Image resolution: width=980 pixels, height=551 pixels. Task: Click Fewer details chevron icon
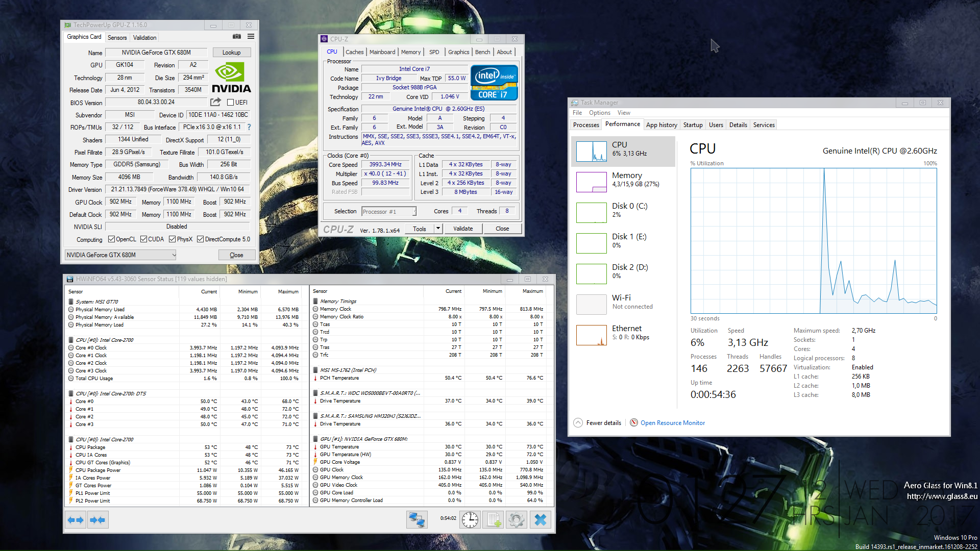[578, 422]
